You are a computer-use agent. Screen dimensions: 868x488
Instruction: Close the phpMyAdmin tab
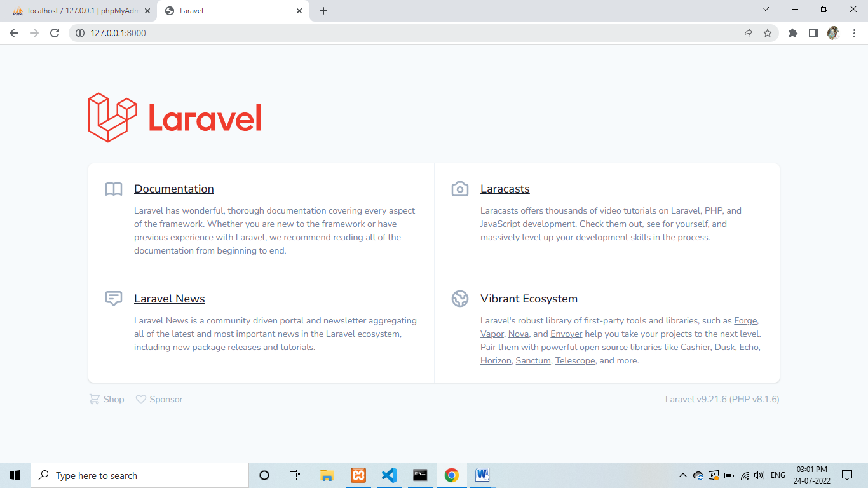pyautogui.click(x=147, y=11)
